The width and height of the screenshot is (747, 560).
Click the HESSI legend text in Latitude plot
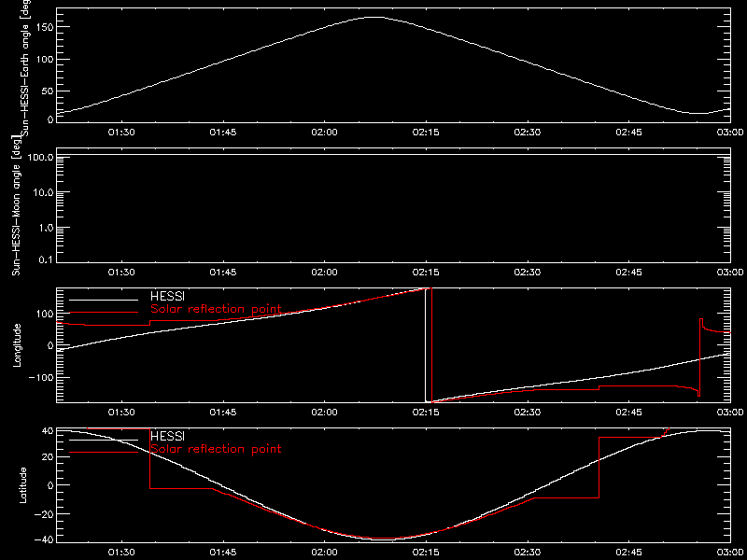point(167,437)
